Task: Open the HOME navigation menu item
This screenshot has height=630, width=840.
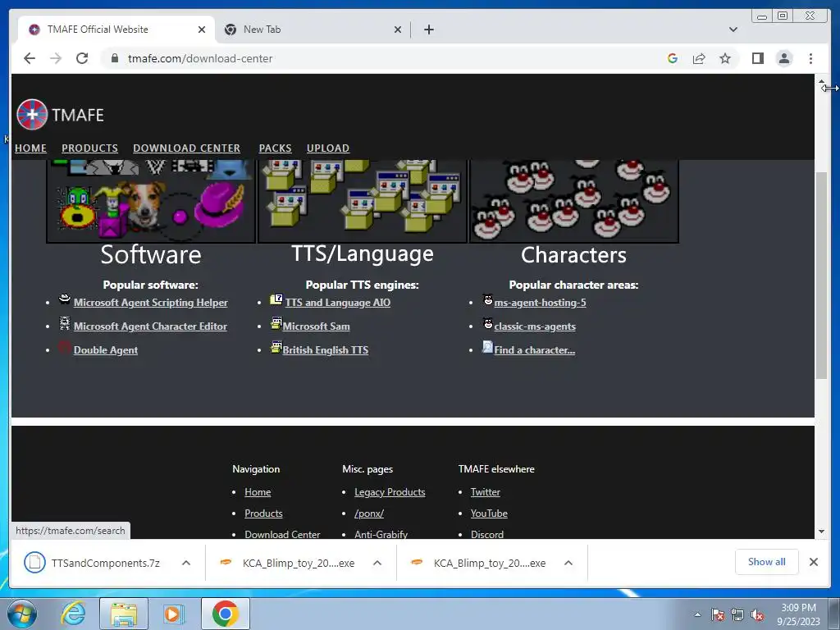Action: pos(30,148)
